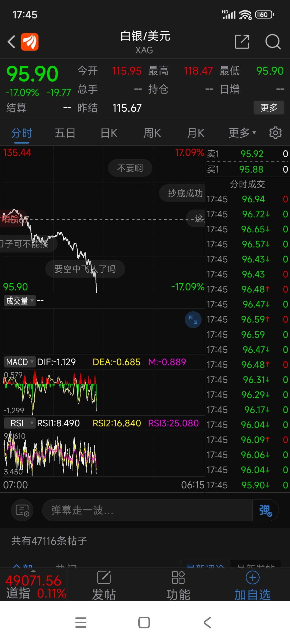
Task: Select the trade row priced 96.65
Action: (x=247, y=229)
